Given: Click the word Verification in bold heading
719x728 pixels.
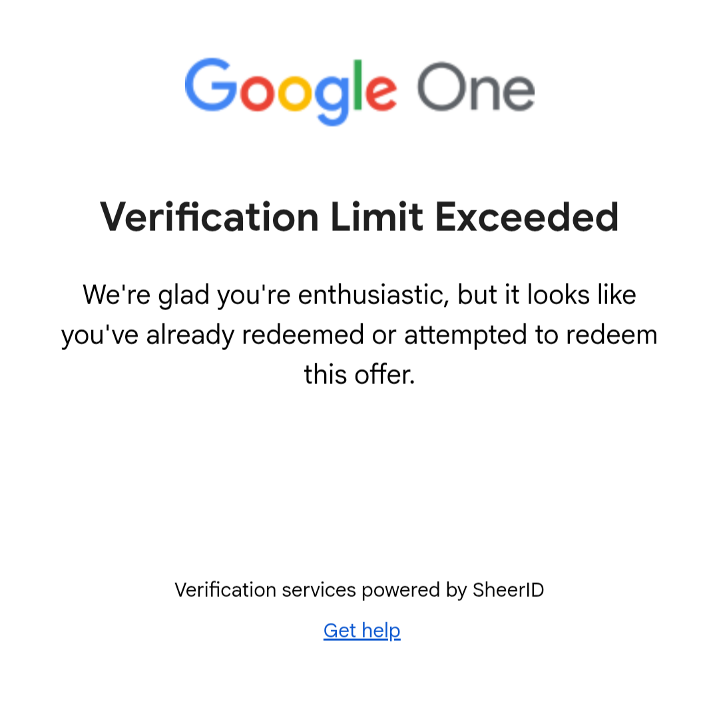Looking at the screenshot, I should click(x=210, y=217).
